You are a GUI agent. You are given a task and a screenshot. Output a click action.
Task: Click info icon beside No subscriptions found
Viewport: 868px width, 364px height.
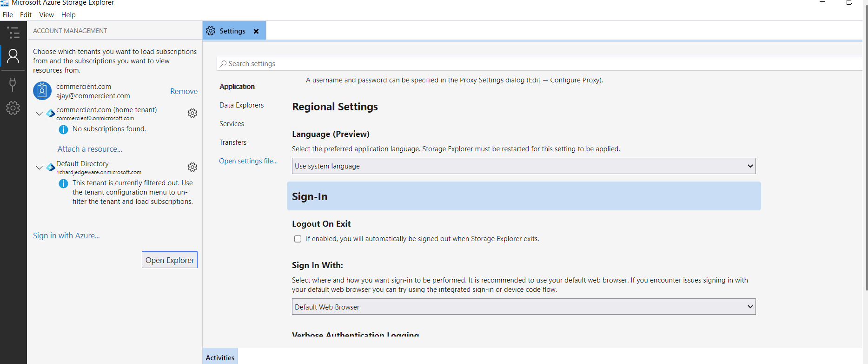pyautogui.click(x=63, y=129)
